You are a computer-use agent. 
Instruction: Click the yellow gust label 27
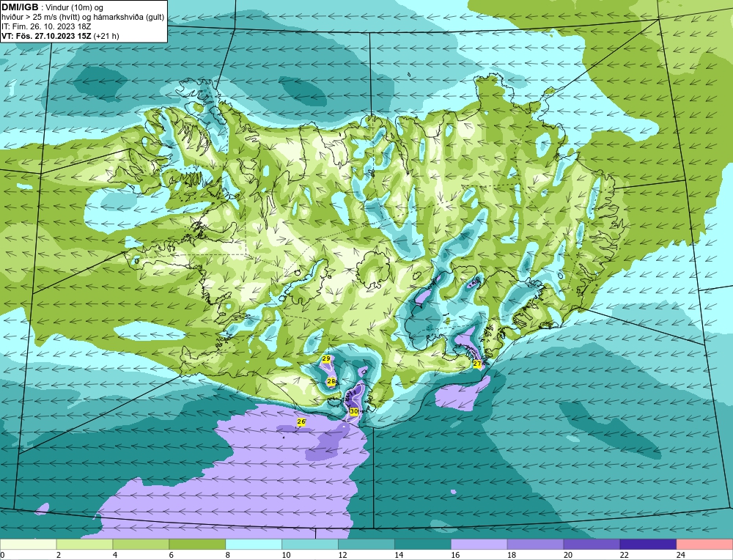[477, 364]
